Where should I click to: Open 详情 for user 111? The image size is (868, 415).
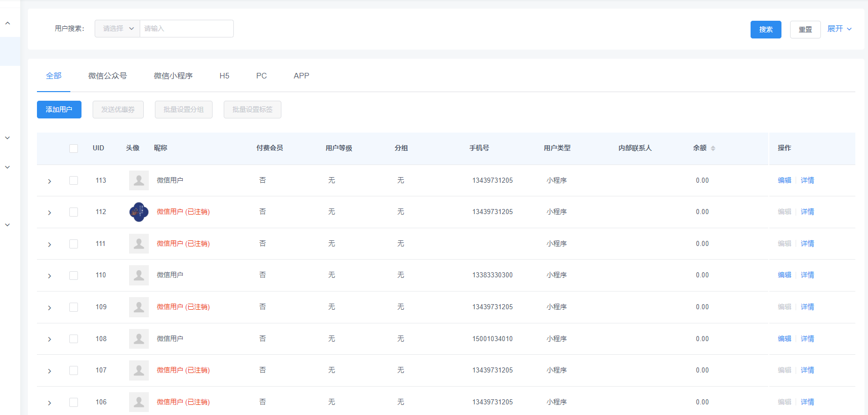[807, 244]
